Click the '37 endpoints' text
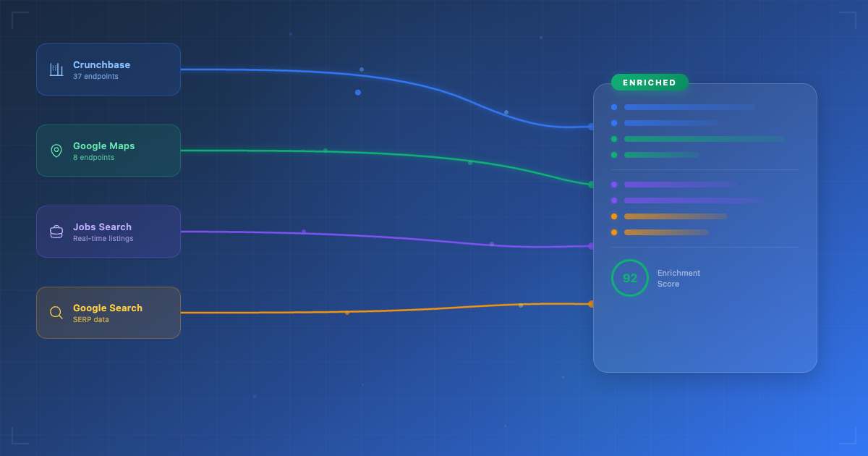Viewport: 868px width, 456px height. tap(95, 77)
